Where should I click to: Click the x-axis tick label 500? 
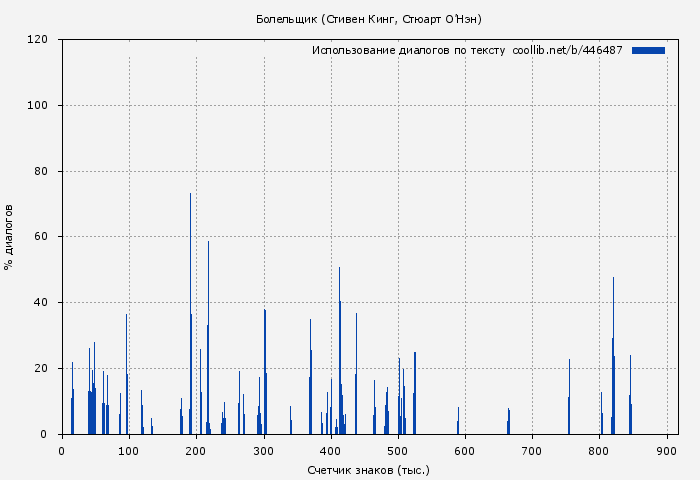point(398,451)
